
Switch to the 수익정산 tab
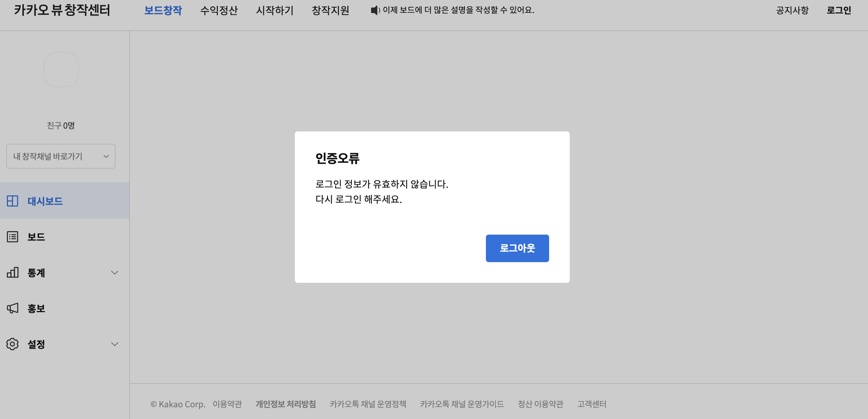coord(219,10)
